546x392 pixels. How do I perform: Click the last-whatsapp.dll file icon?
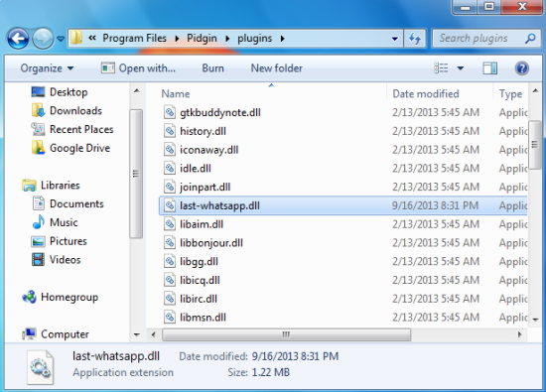click(170, 205)
